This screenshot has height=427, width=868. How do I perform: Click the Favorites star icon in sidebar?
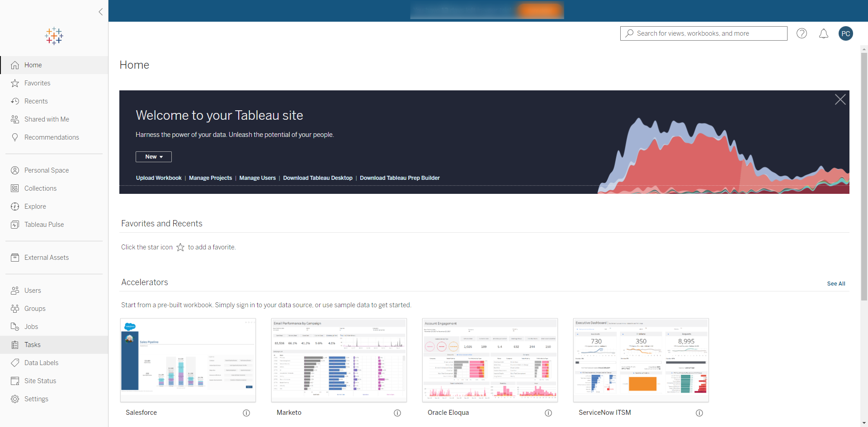click(x=15, y=83)
